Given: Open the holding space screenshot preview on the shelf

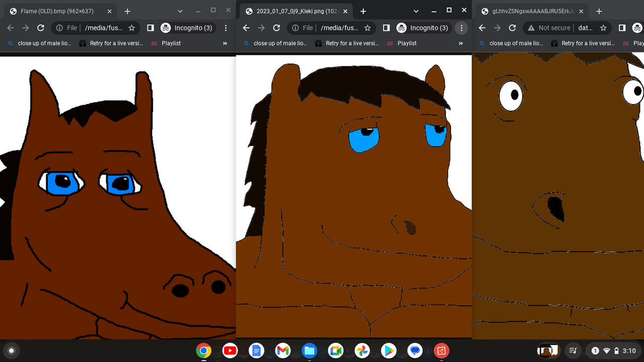Looking at the screenshot, I should pos(548,350).
